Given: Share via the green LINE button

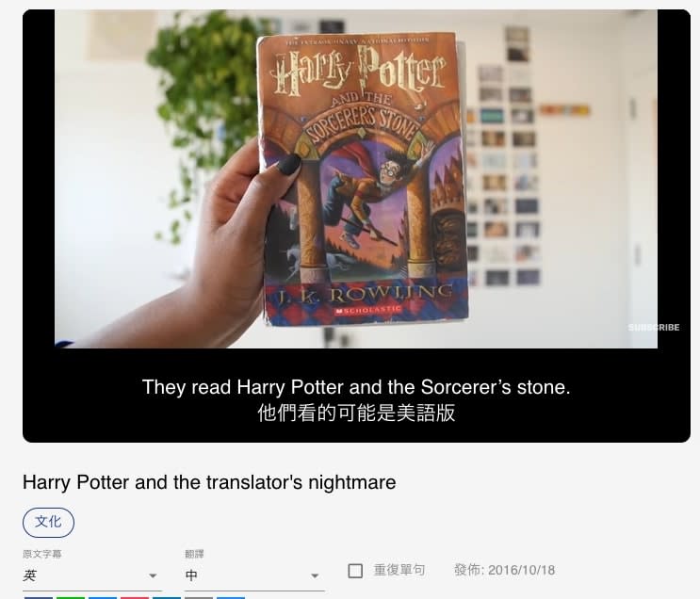Looking at the screenshot, I should [x=71, y=598].
